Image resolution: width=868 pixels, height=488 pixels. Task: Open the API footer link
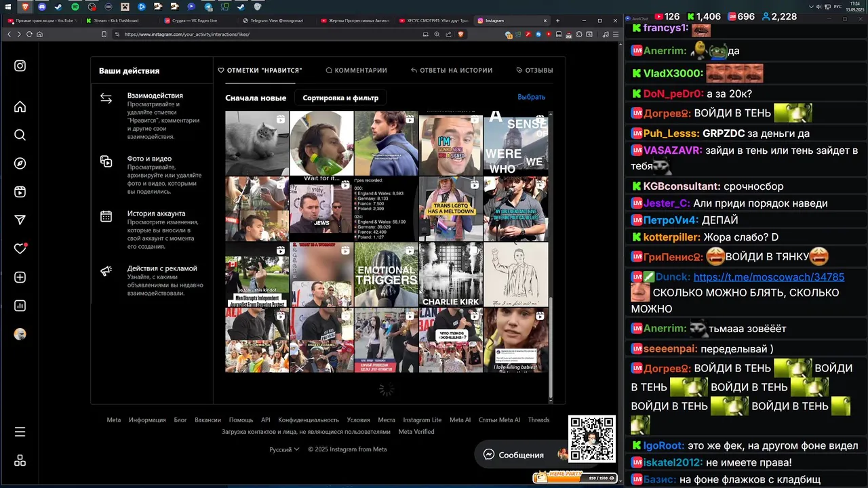266,420
